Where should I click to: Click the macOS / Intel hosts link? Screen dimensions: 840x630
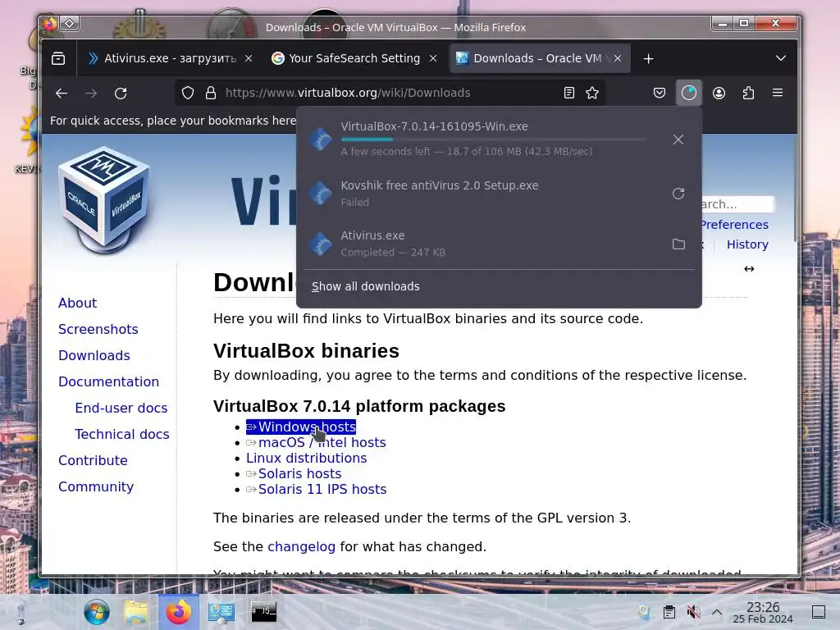(x=316, y=442)
